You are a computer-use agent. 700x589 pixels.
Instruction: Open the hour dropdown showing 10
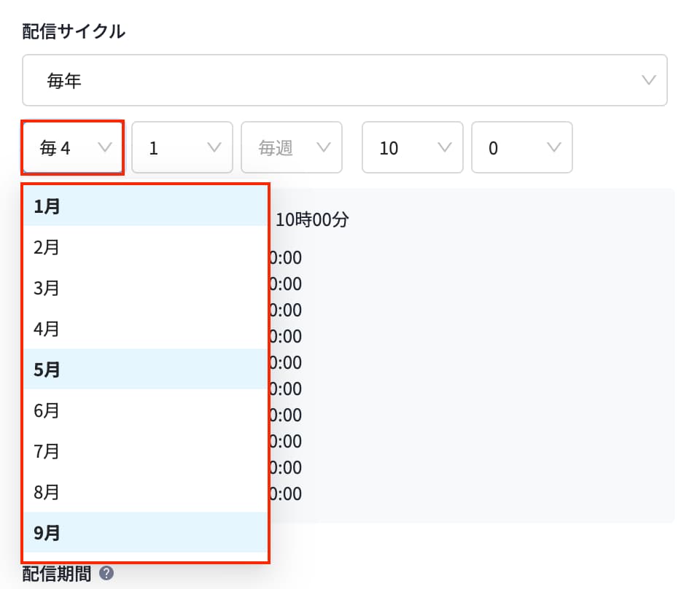pos(412,148)
